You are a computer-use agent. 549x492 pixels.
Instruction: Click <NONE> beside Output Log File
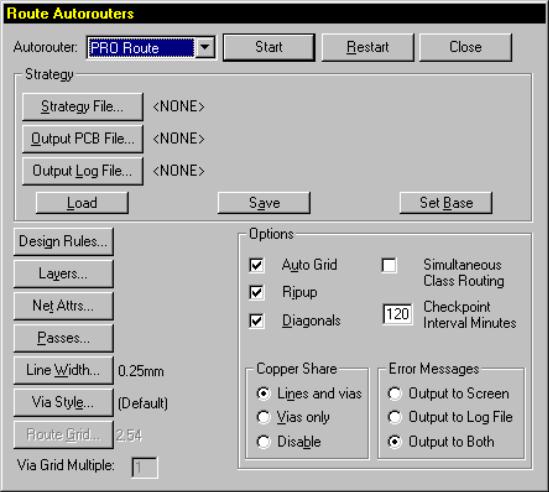click(179, 171)
